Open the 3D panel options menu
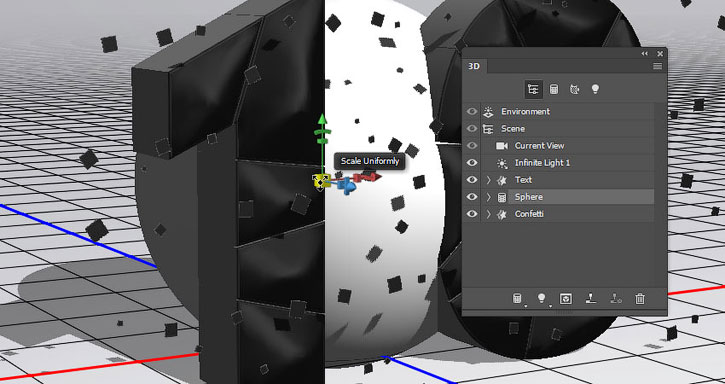The height and width of the screenshot is (384, 725). (x=657, y=67)
